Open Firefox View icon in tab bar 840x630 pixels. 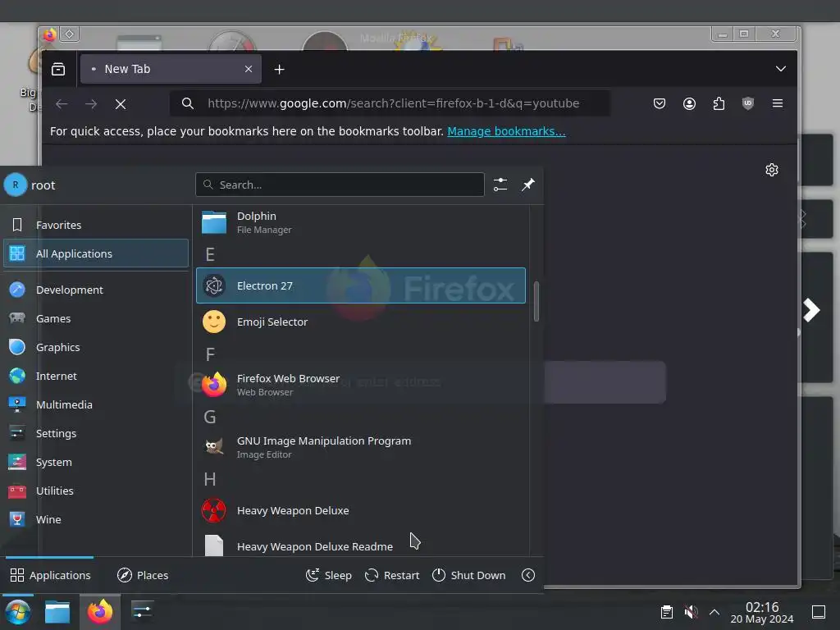point(58,69)
